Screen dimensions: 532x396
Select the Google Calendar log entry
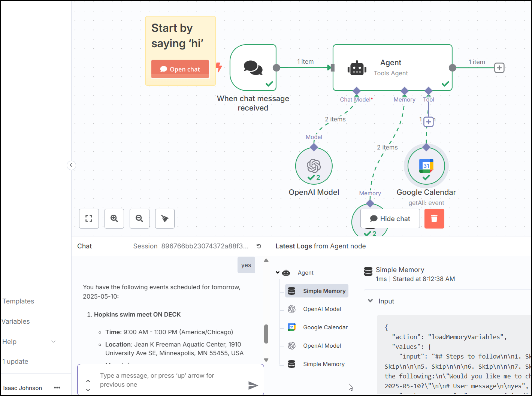(x=318, y=327)
